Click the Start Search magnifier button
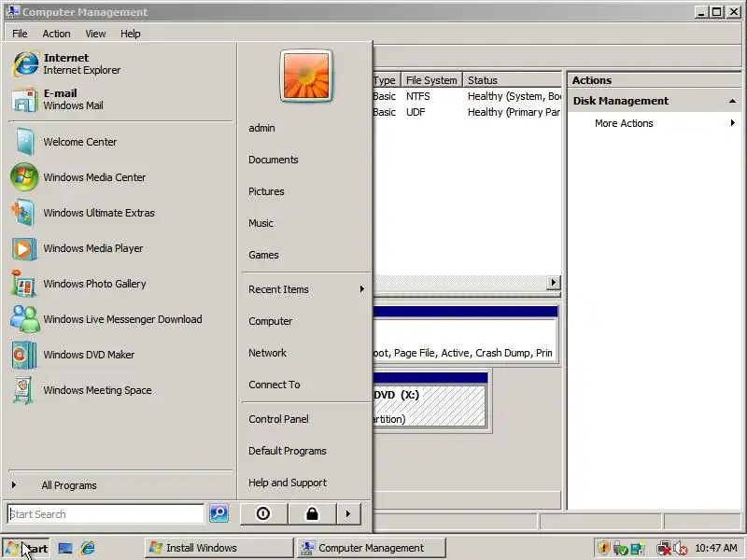This screenshot has width=747, height=560. pos(219,513)
